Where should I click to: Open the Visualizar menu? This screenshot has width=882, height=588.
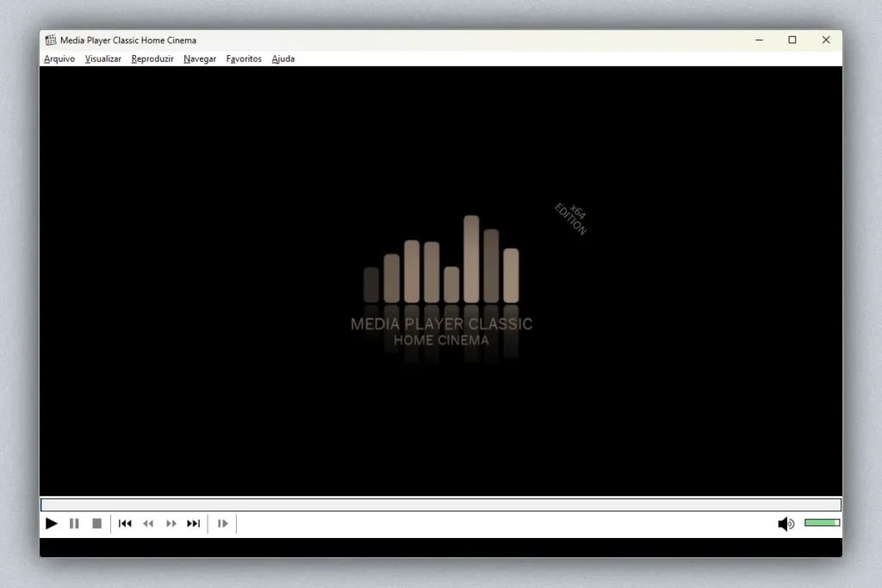103,59
